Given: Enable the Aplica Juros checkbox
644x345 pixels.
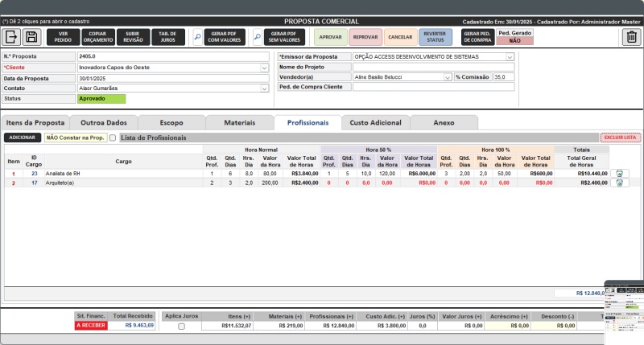Looking at the screenshot, I should click(x=181, y=327).
